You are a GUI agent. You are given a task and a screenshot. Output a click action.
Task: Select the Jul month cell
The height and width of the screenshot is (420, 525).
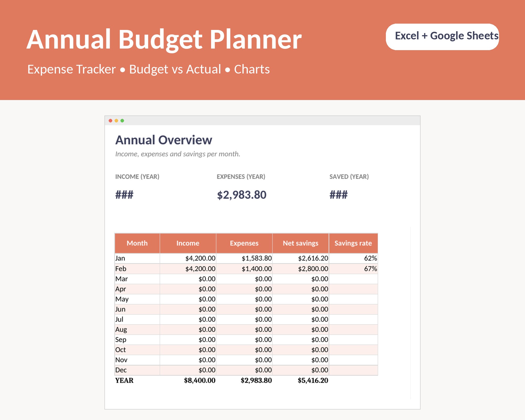[x=137, y=319]
